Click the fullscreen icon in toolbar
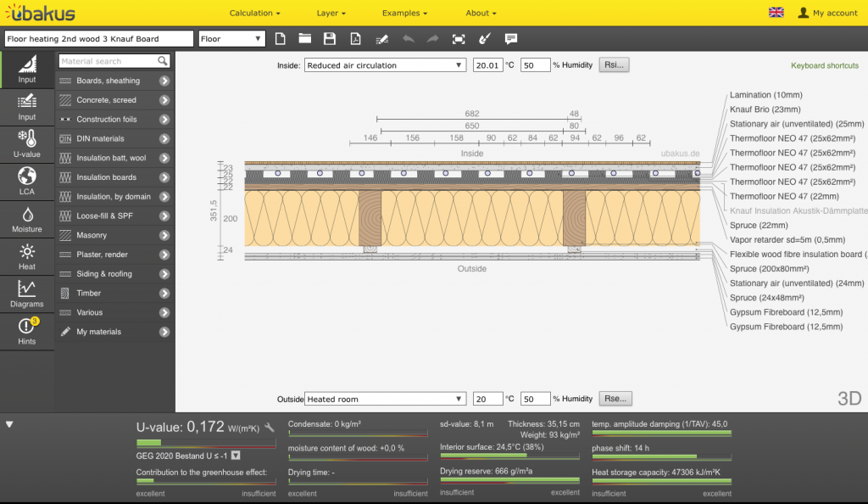This screenshot has height=504, width=868. [459, 39]
